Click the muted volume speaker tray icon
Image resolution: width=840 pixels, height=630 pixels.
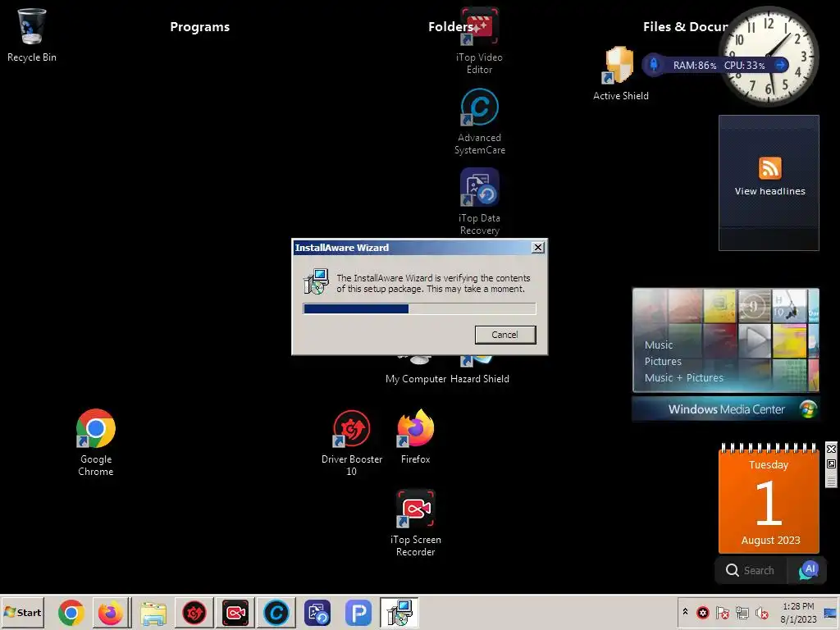pos(761,613)
